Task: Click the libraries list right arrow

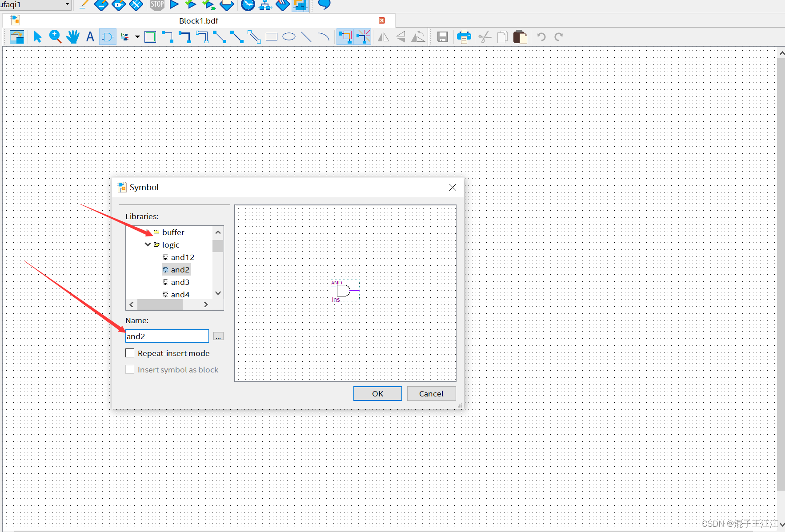Action: (206, 304)
